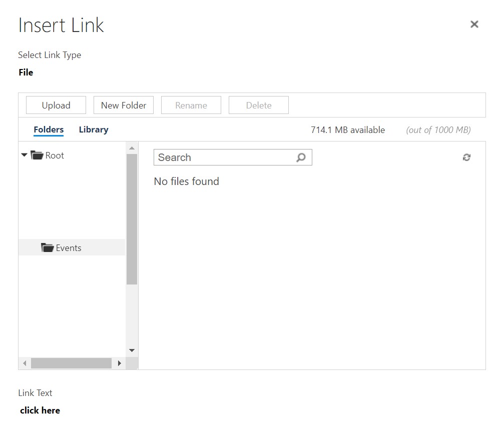Click the Upload button
Screen dimensions: 504x424
click(56, 105)
